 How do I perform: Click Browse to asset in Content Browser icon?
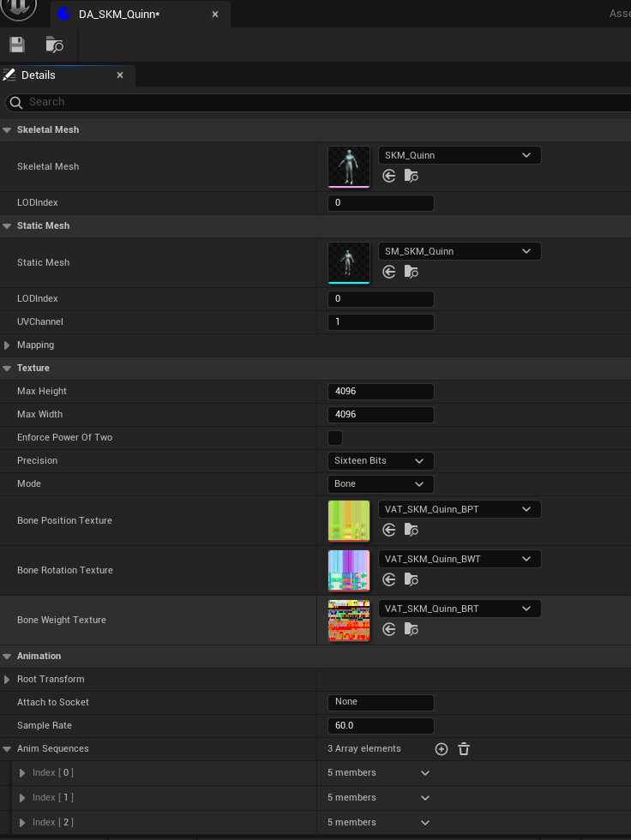click(x=54, y=45)
